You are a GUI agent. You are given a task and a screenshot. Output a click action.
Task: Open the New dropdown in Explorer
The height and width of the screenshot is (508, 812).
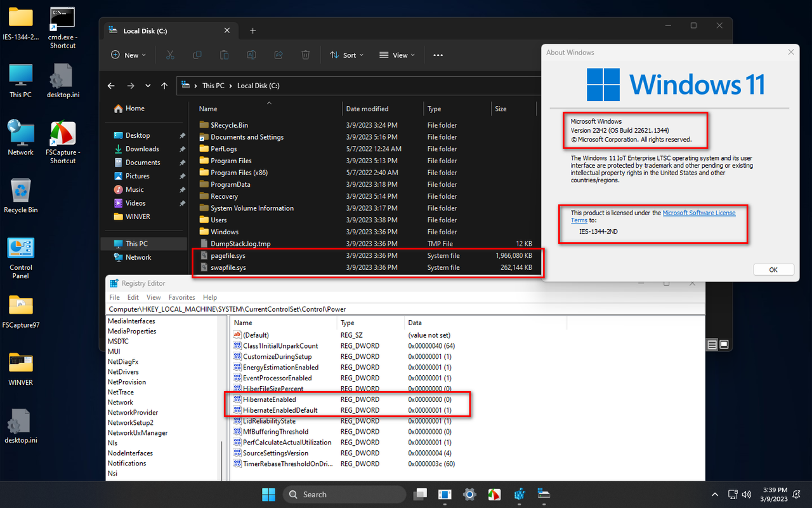tap(129, 55)
